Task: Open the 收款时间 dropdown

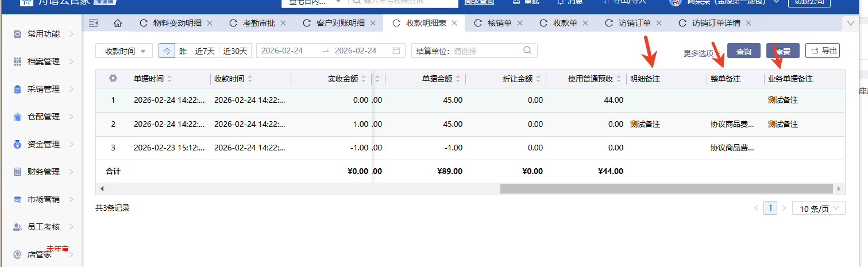Action: coord(124,51)
